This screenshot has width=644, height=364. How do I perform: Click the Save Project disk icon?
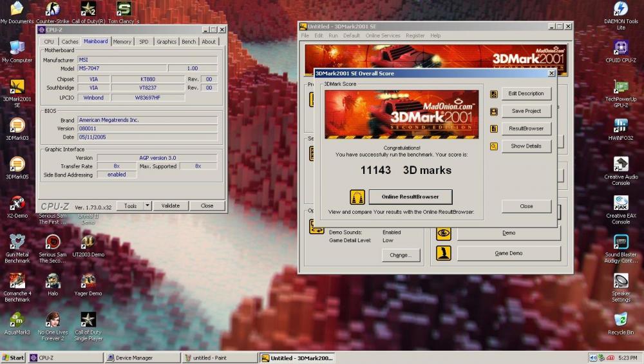[x=494, y=111]
